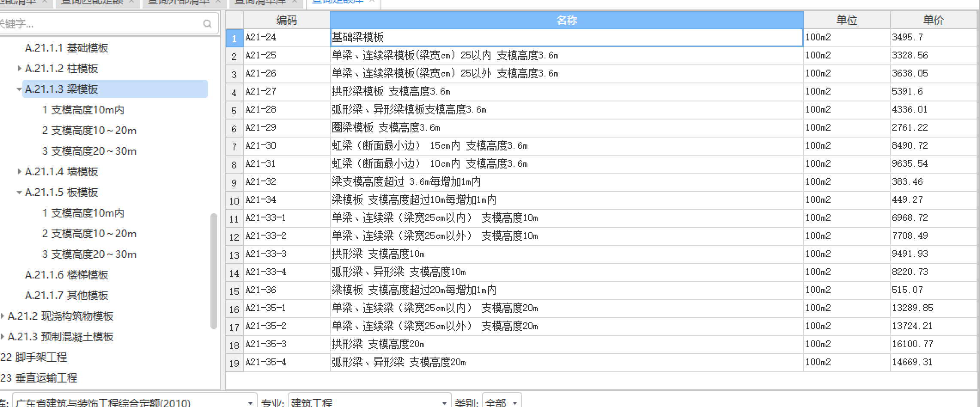The image size is (980, 407).
Task: Click 弧形梁、异形梁模板支模高度3.6m name cell
Action: (566, 110)
